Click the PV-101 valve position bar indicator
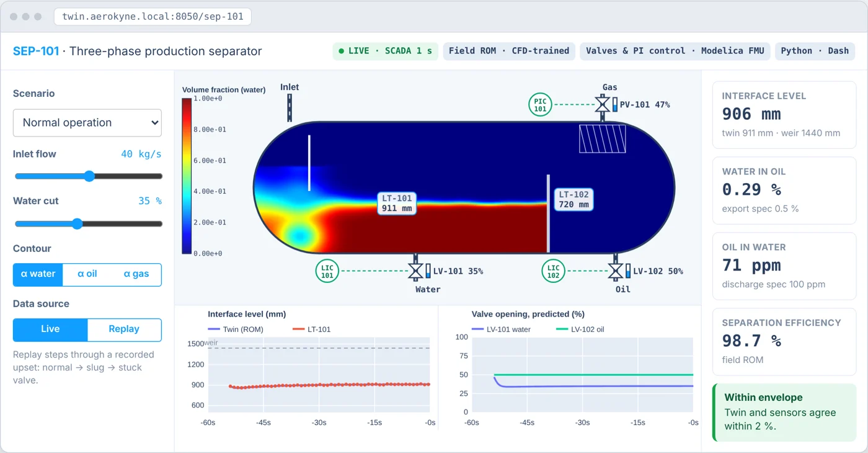 [x=615, y=104]
